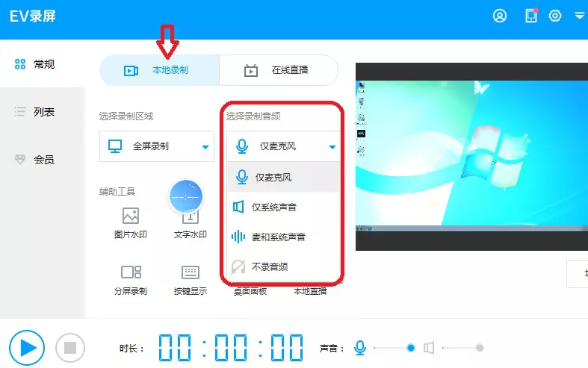Toggle the system speaker icon in volume bar
Screen dimensions: 588x368
(429, 348)
